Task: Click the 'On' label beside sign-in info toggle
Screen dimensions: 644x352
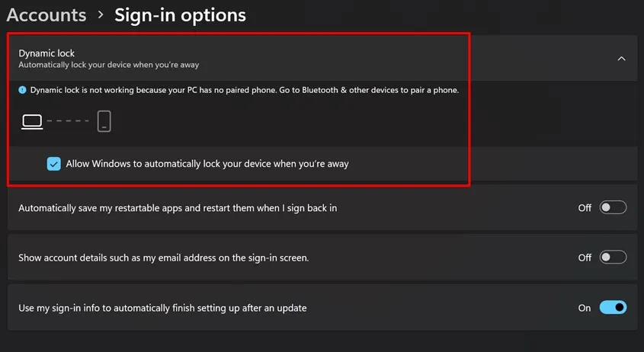Action: (x=585, y=308)
